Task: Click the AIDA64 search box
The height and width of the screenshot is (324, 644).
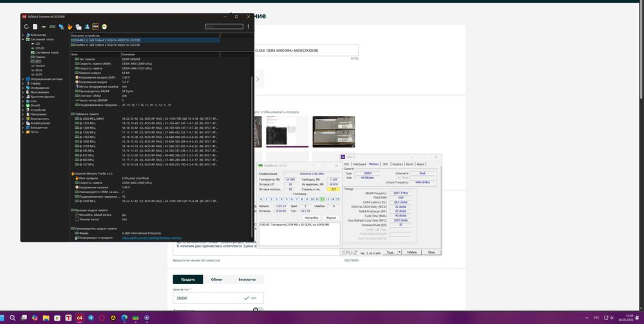Action: click(224, 26)
